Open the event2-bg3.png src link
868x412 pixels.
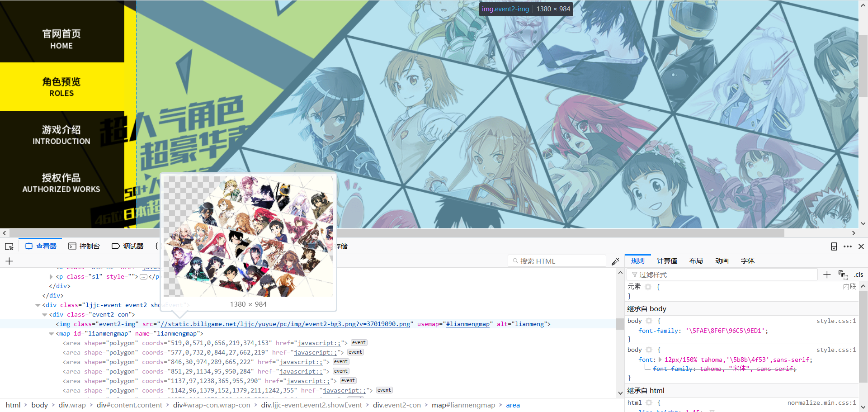point(285,324)
